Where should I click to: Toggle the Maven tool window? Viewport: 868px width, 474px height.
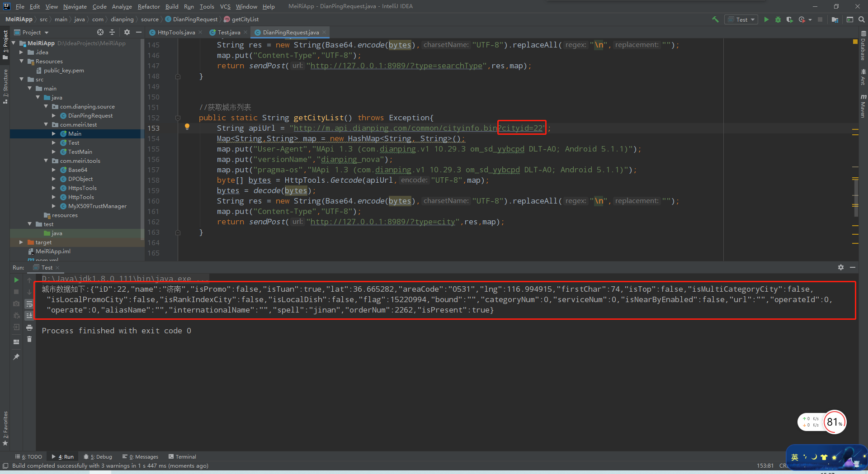pyautogui.click(x=863, y=107)
